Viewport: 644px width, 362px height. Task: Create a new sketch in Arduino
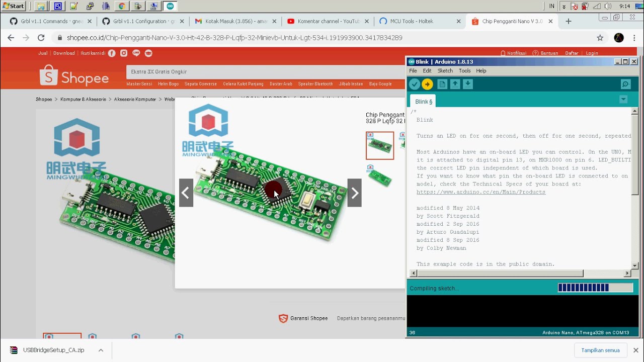(x=442, y=84)
